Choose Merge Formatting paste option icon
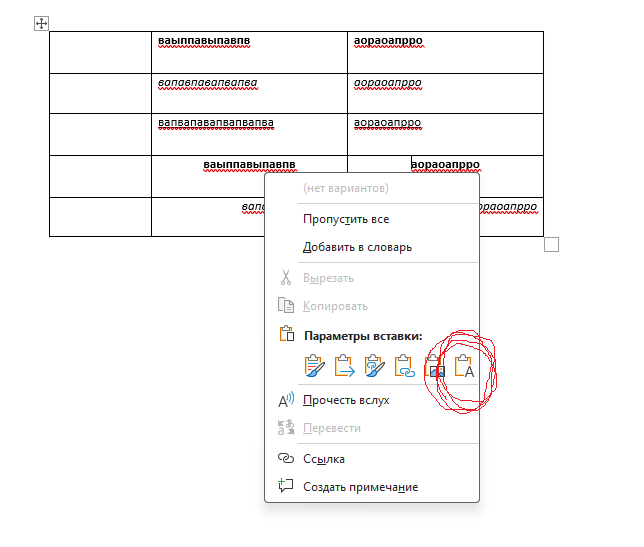 (345, 368)
